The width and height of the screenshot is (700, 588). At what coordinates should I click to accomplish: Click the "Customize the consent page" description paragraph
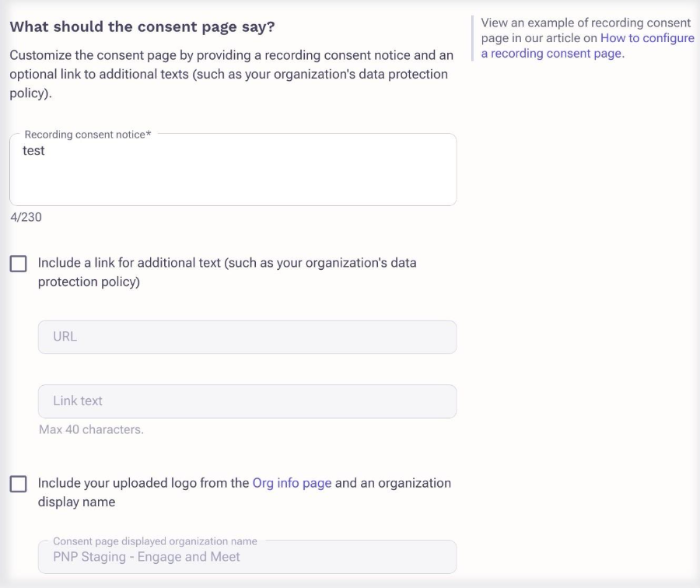click(x=230, y=75)
